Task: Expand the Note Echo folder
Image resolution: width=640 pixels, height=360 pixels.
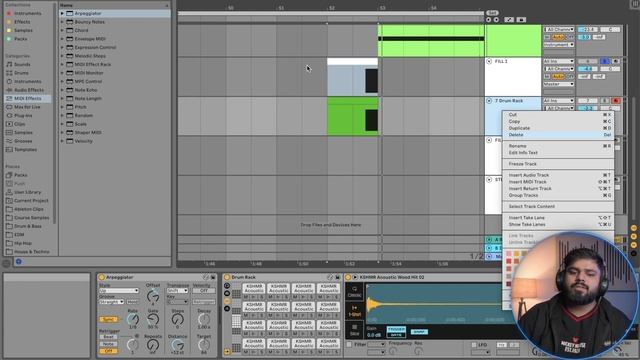Action: tap(62, 90)
